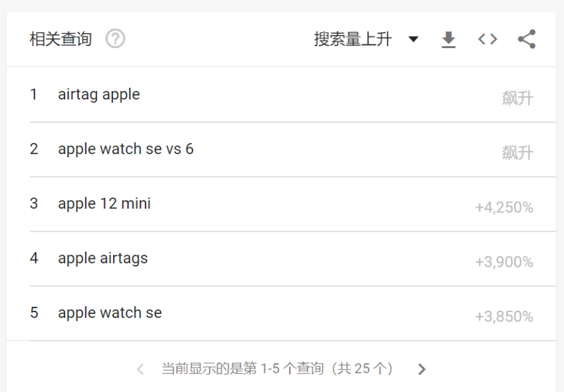Click the +4,250% growth value
This screenshot has width=564, height=392.
[x=504, y=207]
